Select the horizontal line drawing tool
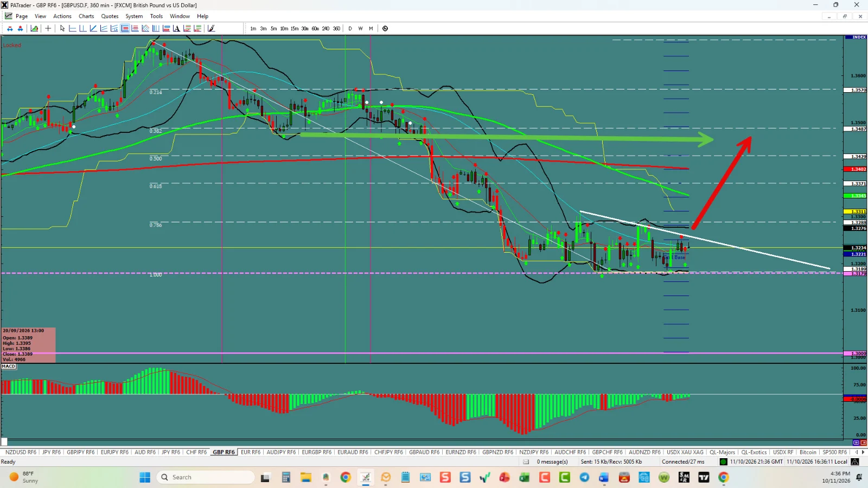 72,28
